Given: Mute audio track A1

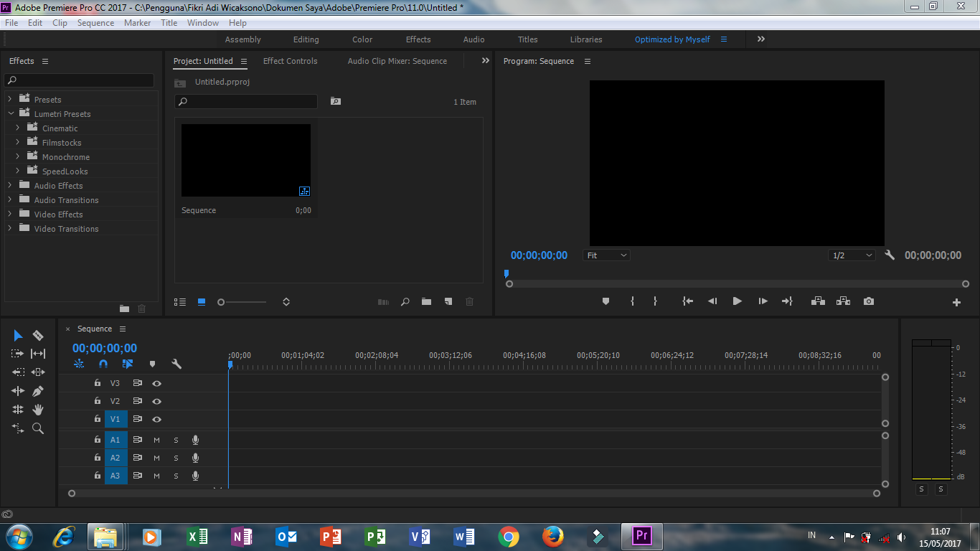Looking at the screenshot, I should pos(156,440).
